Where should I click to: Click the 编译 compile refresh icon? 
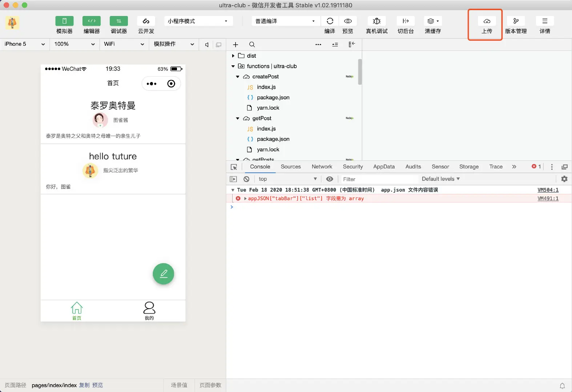pos(330,21)
